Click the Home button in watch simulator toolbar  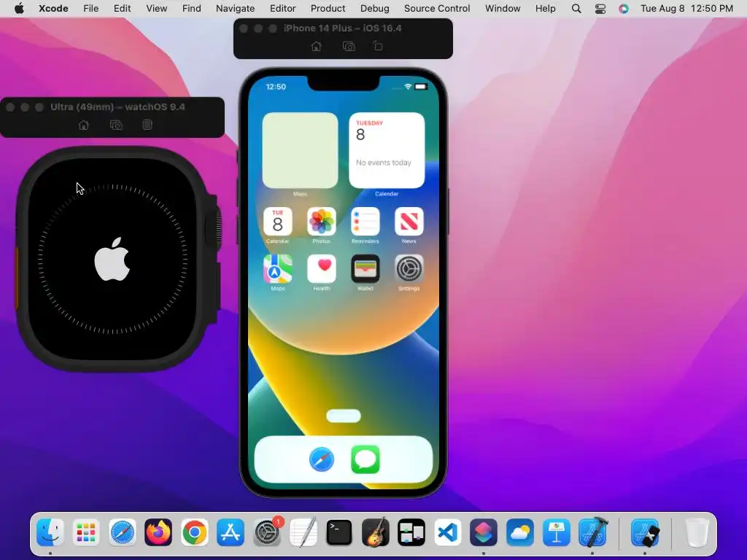(84, 125)
